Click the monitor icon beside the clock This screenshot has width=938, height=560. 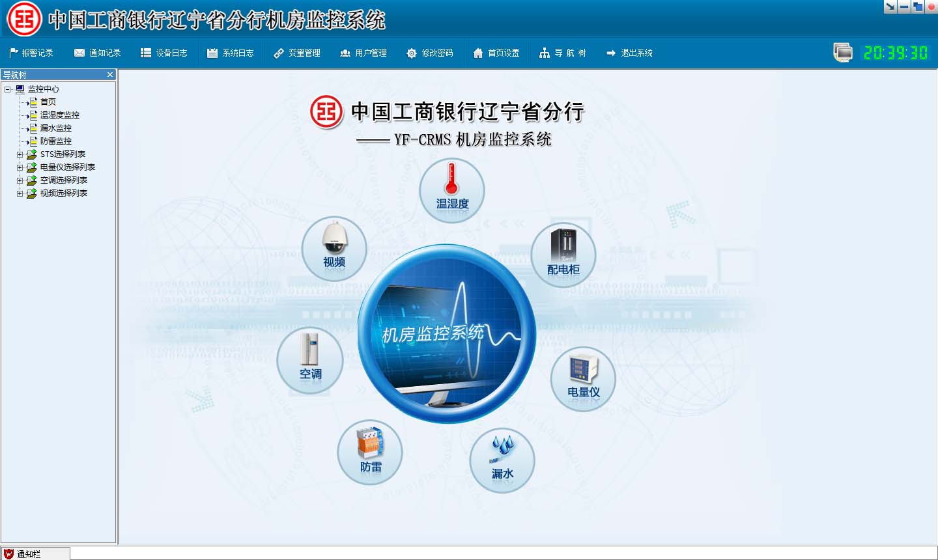(843, 52)
